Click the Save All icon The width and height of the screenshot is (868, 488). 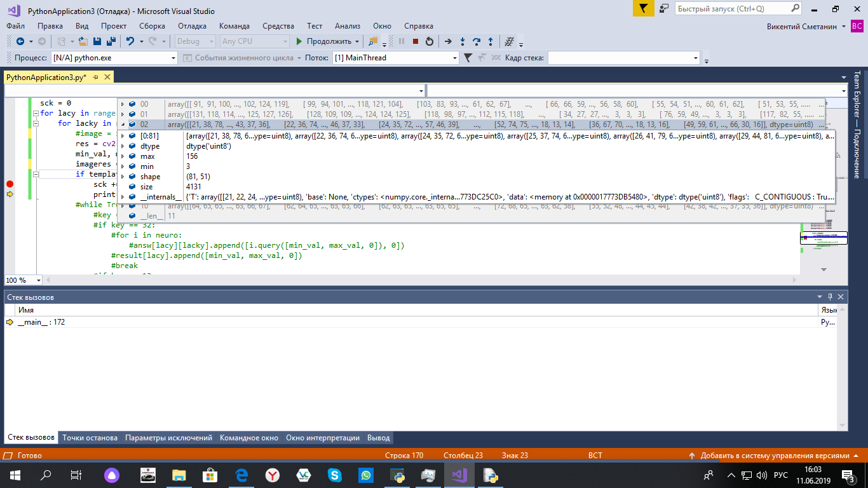tap(111, 41)
